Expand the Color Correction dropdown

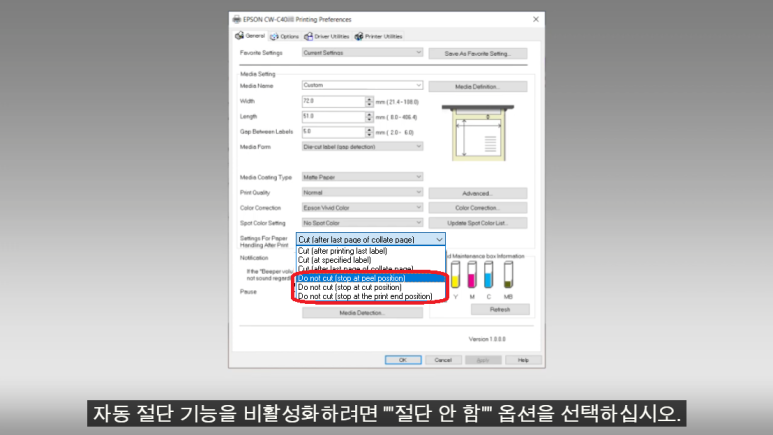pos(362,208)
